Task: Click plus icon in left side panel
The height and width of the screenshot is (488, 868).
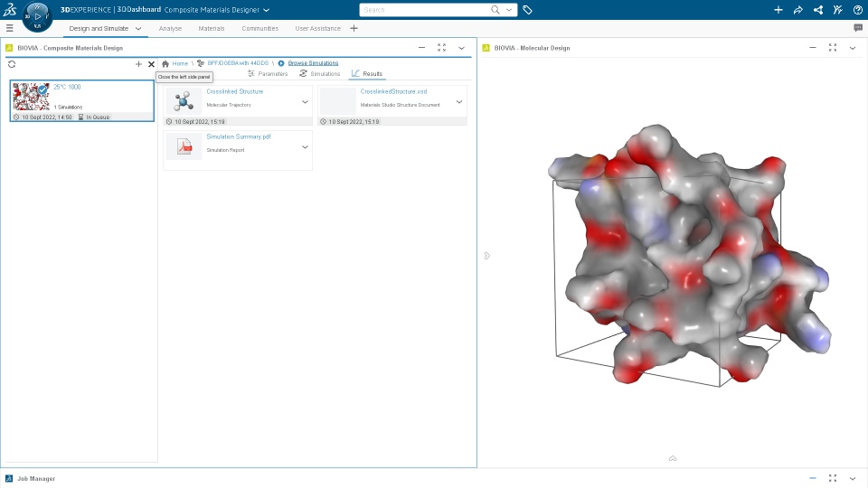Action: (x=138, y=64)
